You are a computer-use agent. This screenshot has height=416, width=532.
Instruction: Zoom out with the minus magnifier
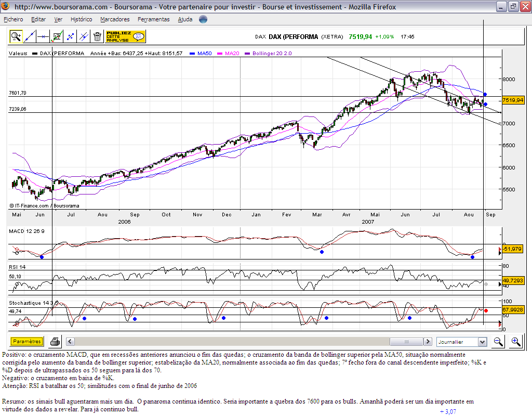click(498, 342)
